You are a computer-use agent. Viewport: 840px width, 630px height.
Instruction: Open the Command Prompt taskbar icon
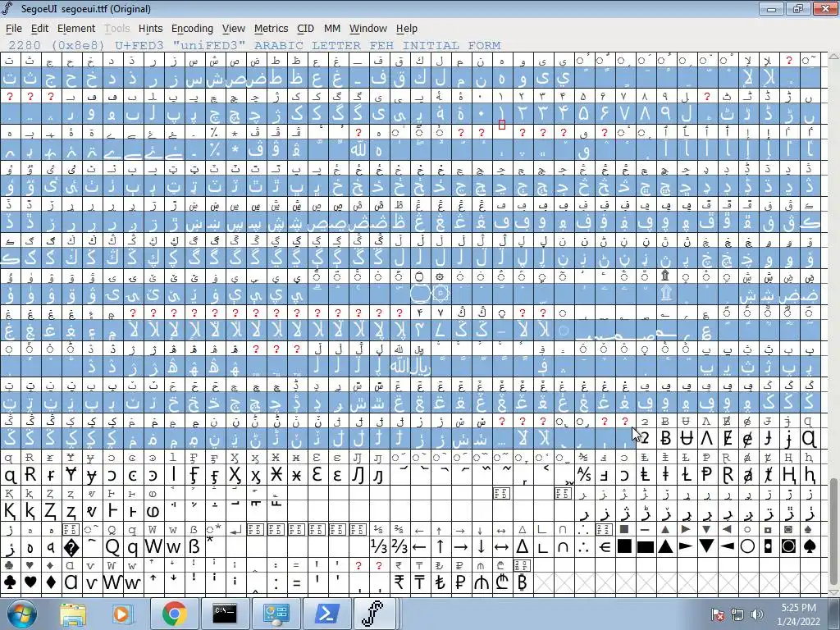point(225,614)
